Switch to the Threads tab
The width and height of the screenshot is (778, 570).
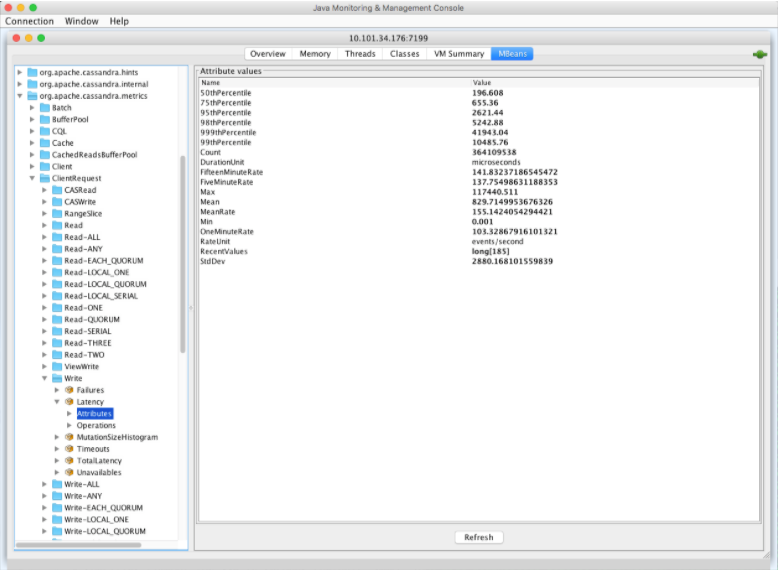(x=360, y=54)
